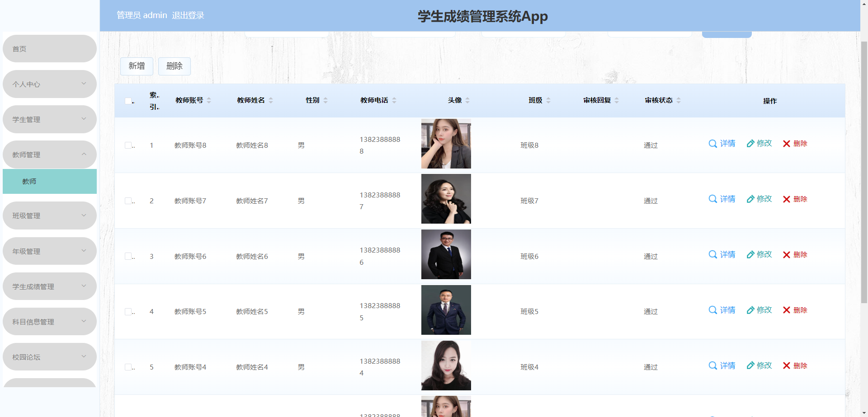
Task: Open the photo thumbnail of 教师姓名7
Action: point(446,199)
